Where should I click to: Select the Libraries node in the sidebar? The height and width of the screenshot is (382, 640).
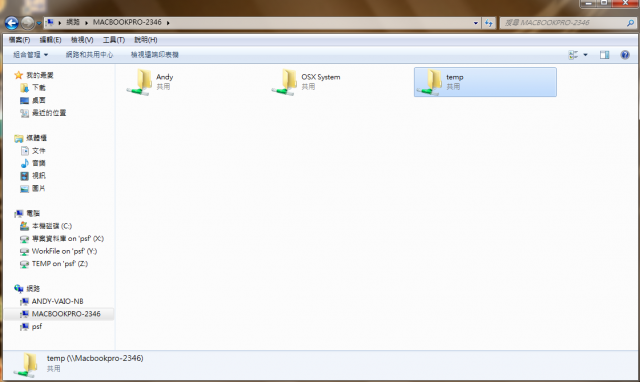coord(31,138)
